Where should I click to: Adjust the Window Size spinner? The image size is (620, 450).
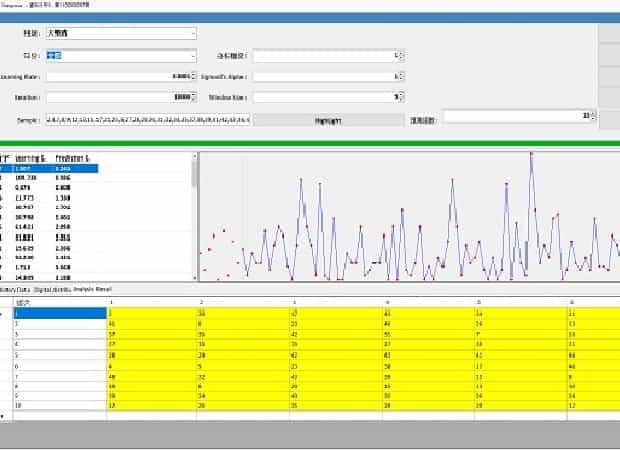click(x=399, y=97)
